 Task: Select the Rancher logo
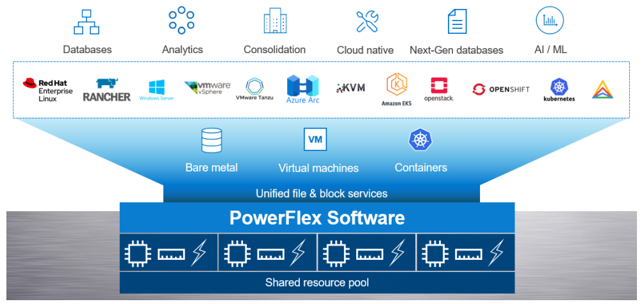click(107, 90)
